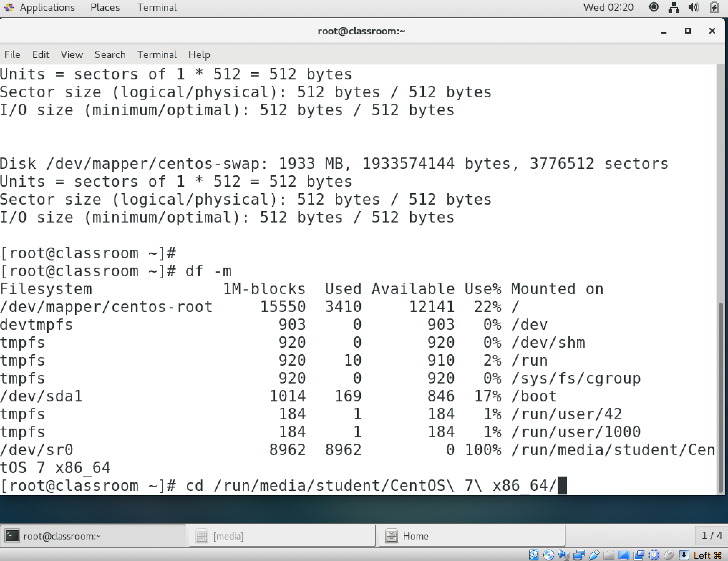The image size is (728, 561).
Task: Toggle the mouse integration indicator
Action: pyautogui.click(x=669, y=555)
